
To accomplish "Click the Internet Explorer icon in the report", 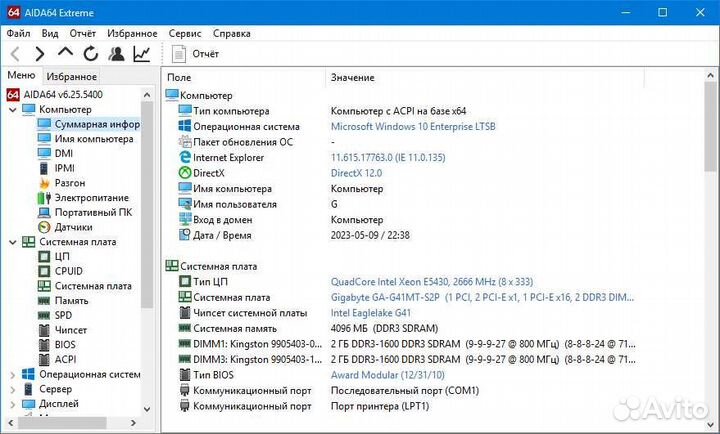I will point(185,158).
